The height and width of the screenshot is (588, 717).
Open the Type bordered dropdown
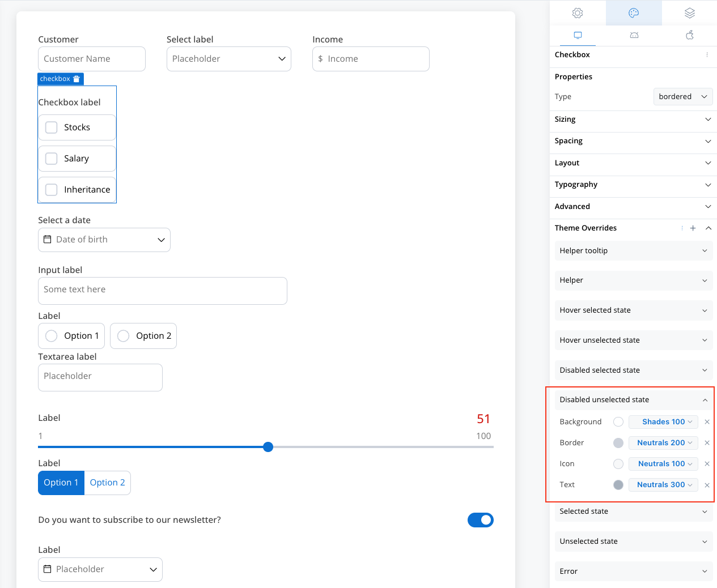pos(683,97)
